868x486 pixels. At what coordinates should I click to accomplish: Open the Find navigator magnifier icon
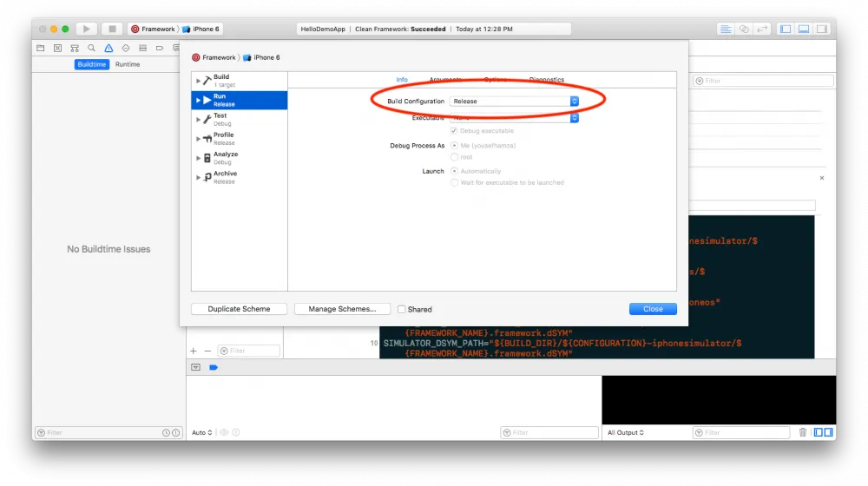(91, 48)
